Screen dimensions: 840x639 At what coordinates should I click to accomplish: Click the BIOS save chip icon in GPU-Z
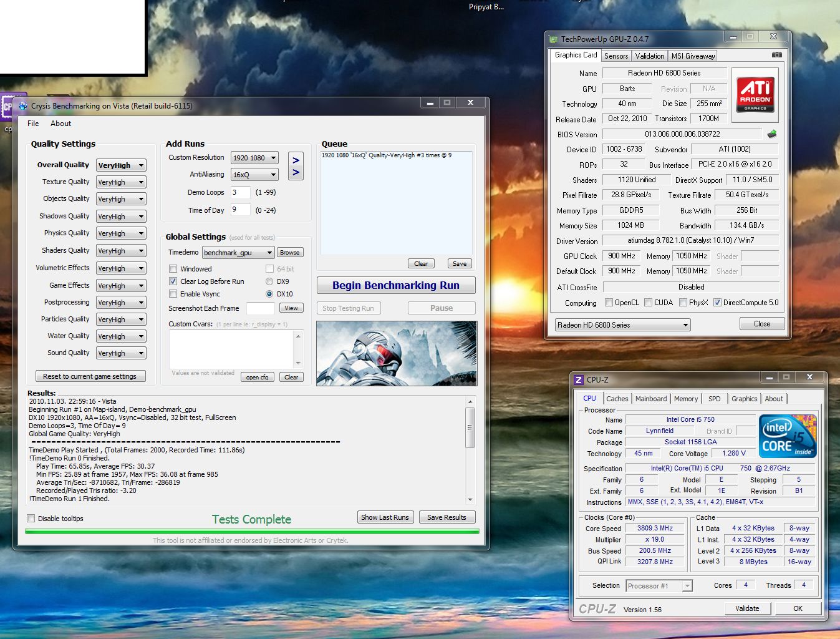tap(772, 134)
